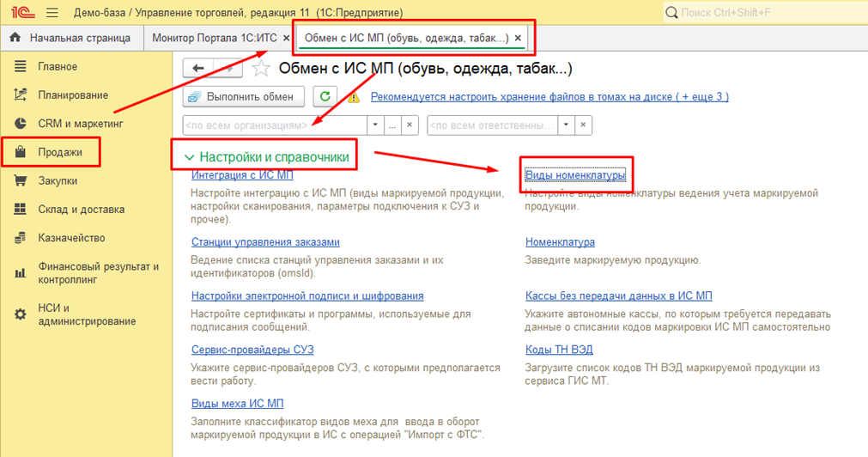868x457 pixels.
Task: Open the Закупки section
Action: (58, 180)
